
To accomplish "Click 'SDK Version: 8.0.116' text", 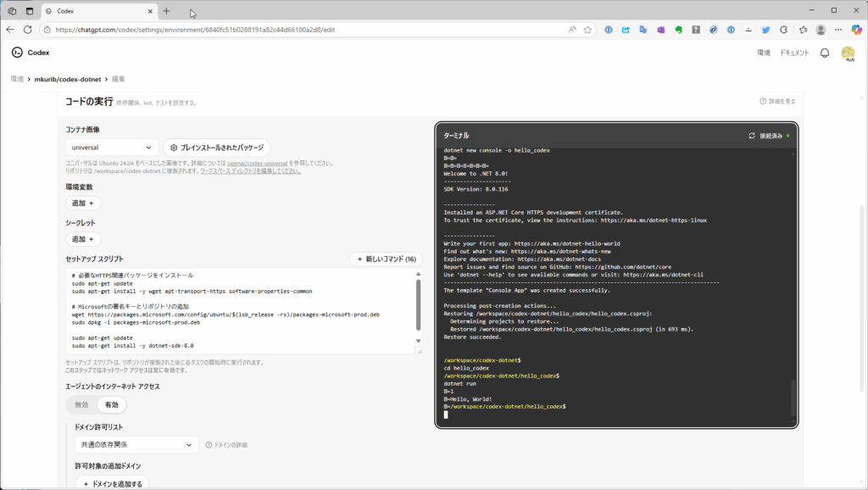I will [476, 189].
